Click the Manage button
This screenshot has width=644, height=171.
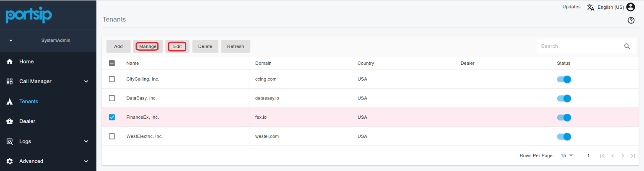pos(148,46)
